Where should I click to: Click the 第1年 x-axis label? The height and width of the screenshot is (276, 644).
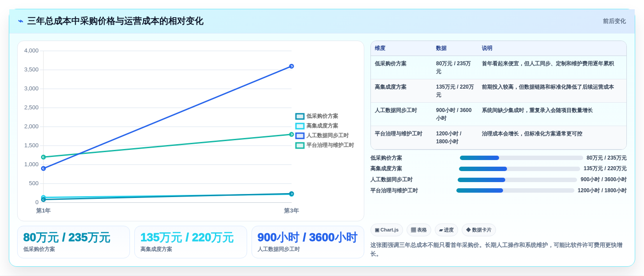43,211
